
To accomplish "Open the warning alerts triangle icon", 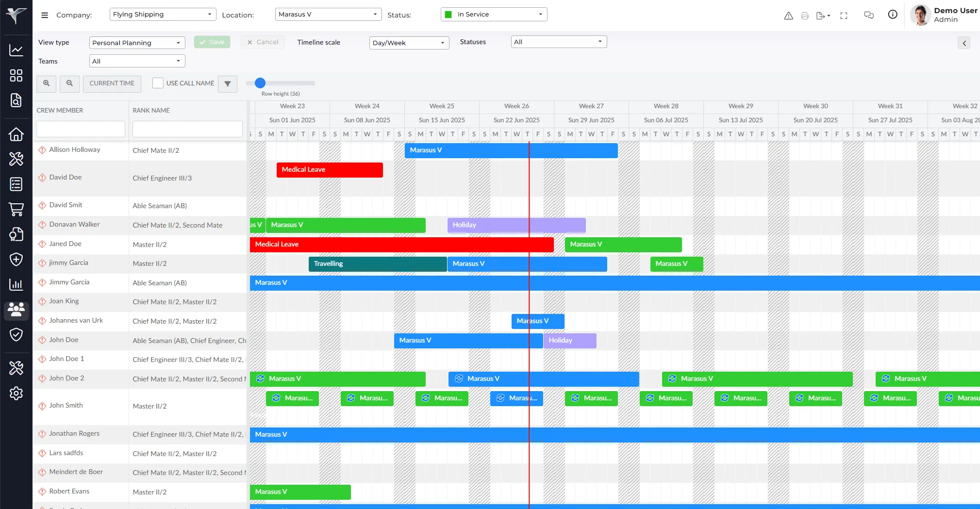I will click(788, 16).
